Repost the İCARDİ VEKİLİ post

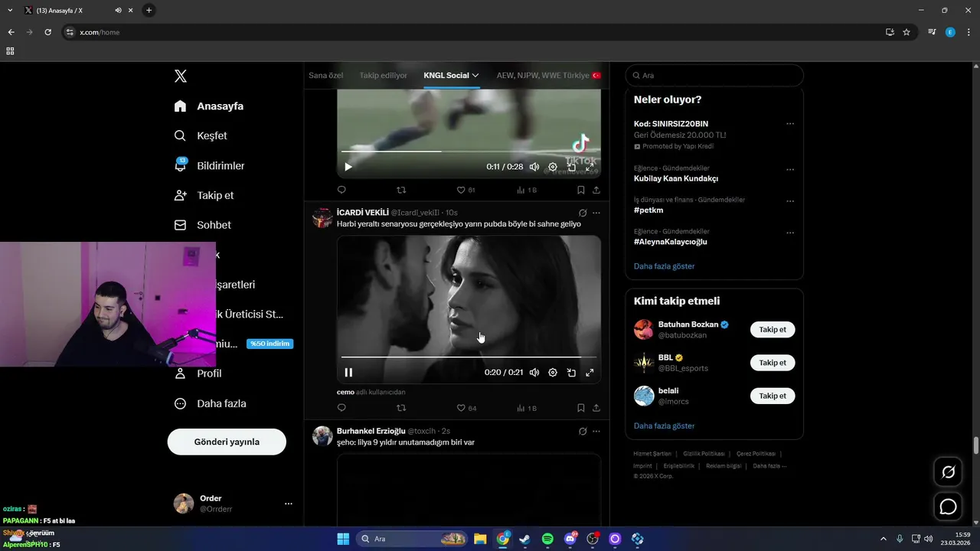click(401, 408)
